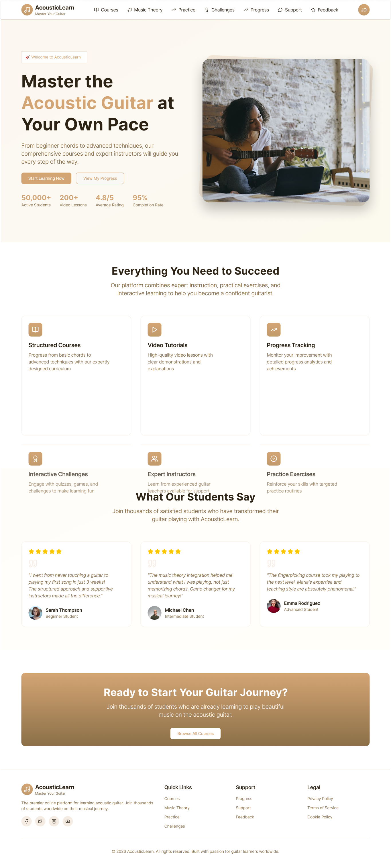Visit the Twitter profile in footer
The width and height of the screenshot is (391, 868).
(x=40, y=821)
